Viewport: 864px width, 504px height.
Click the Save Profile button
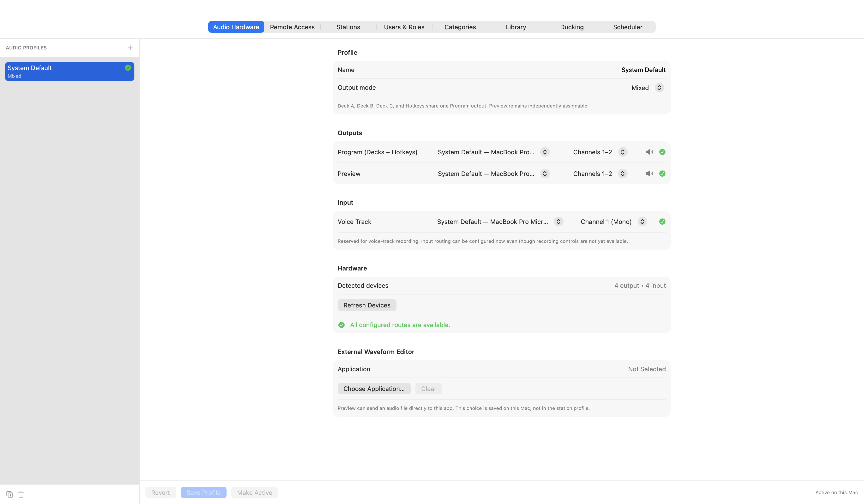coord(203,492)
